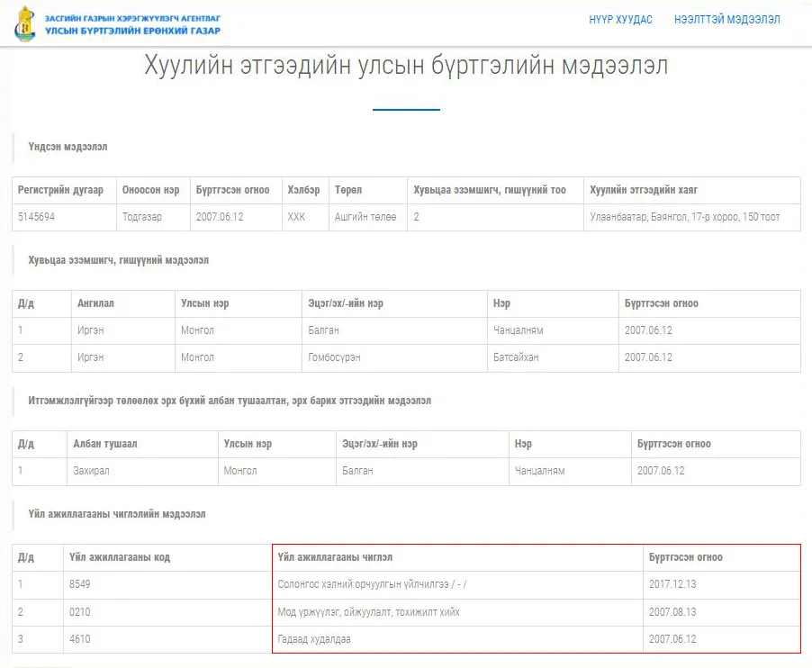Image resolution: width=812 pixels, height=668 pixels.
Task: Select Балган in the Захирал row
Action: point(357,471)
